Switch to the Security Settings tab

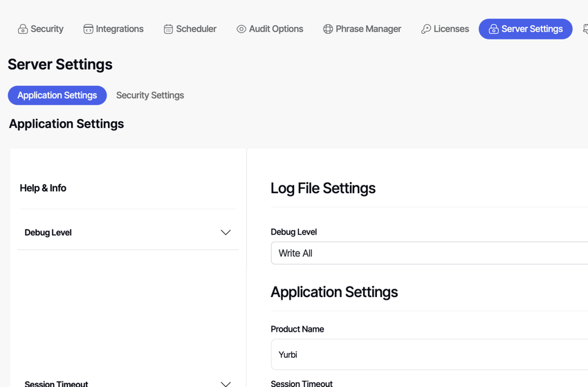[150, 96]
